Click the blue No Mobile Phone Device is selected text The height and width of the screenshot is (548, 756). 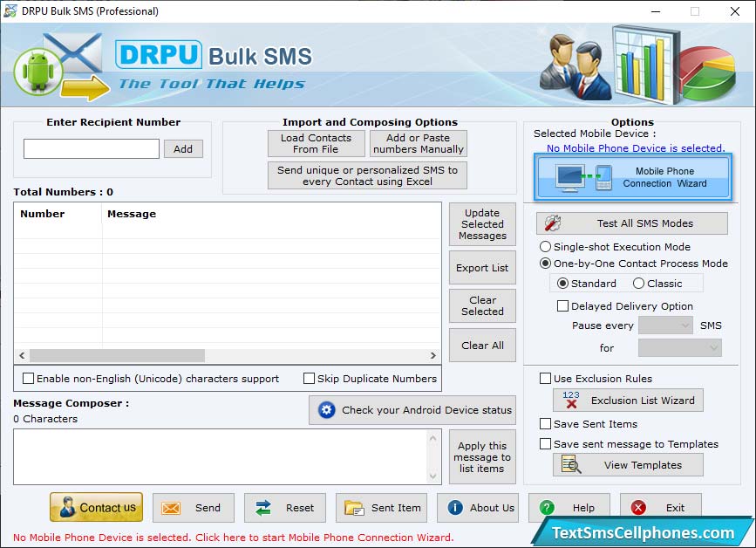[x=636, y=148]
